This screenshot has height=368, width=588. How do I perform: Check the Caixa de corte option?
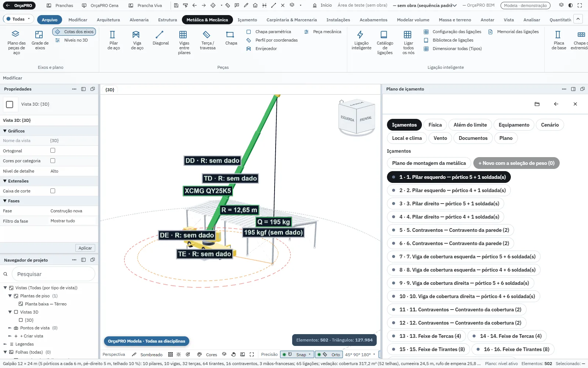pyautogui.click(x=53, y=191)
